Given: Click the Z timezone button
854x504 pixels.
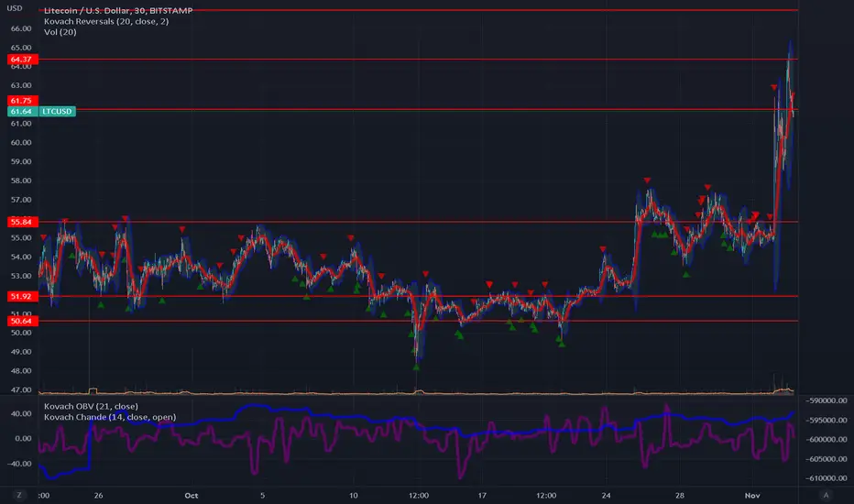Looking at the screenshot, I should point(19,495).
